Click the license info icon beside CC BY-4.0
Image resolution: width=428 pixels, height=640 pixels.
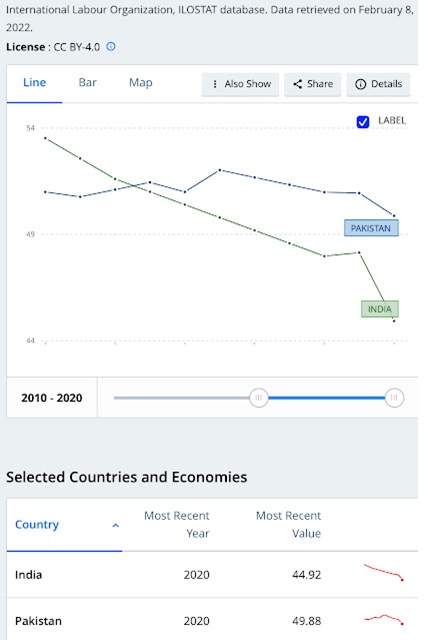pyautogui.click(x=111, y=47)
